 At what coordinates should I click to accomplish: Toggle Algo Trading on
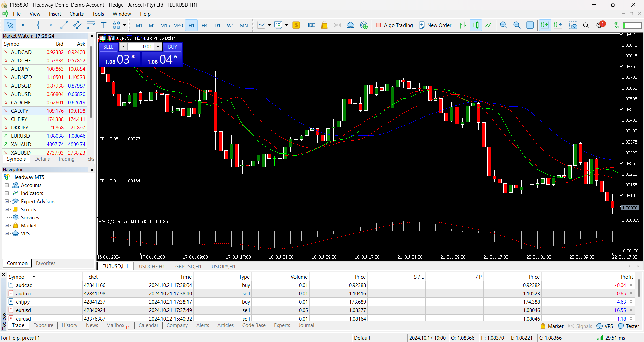394,25
